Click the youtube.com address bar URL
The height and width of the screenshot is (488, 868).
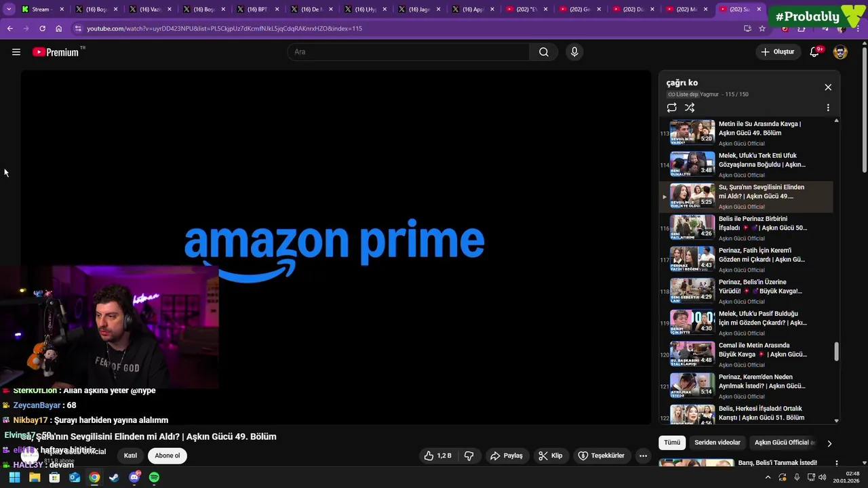224,28
